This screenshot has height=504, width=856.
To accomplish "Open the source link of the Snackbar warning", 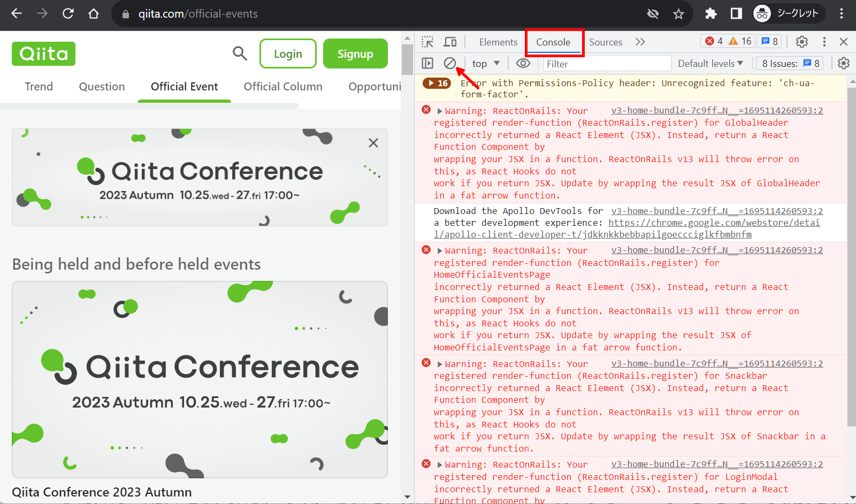I will [717, 363].
